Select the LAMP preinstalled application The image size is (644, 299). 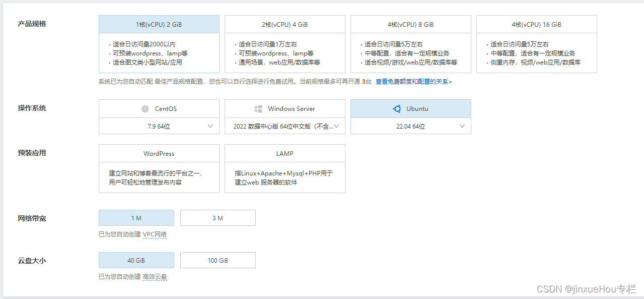(x=285, y=168)
